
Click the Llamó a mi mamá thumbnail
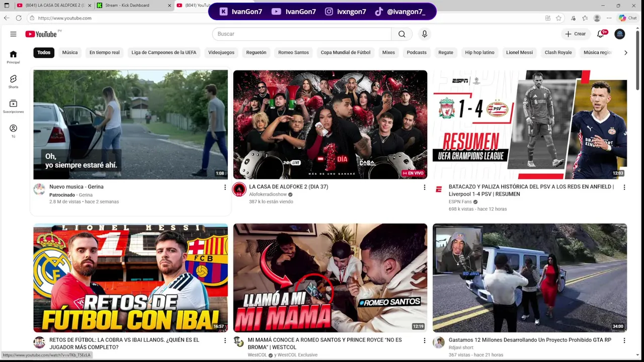coord(330,278)
